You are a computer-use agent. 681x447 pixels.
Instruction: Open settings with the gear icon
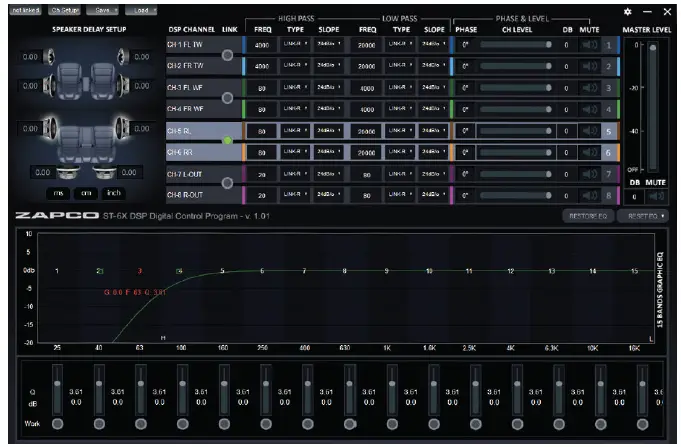[x=628, y=12]
